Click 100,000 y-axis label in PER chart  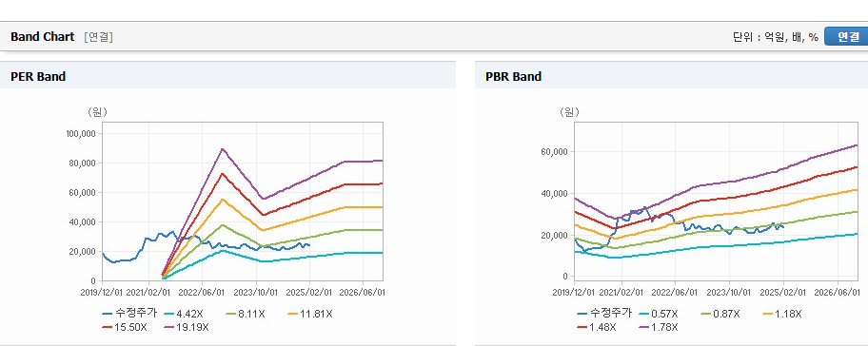[81, 134]
